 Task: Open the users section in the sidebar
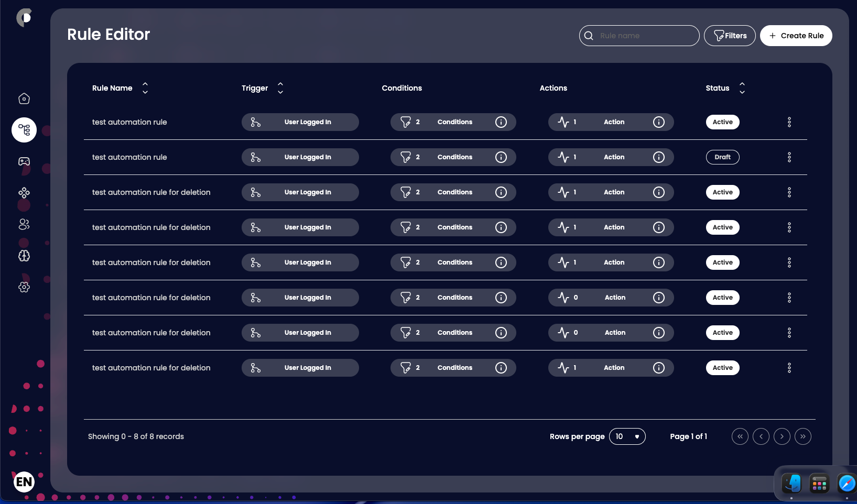tap(24, 224)
